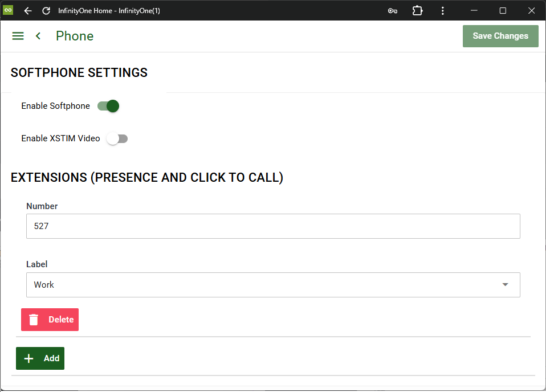Maximize the InfinityOne window
The image size is (546, 392).
pyautogui.click(x=503, y=11)
